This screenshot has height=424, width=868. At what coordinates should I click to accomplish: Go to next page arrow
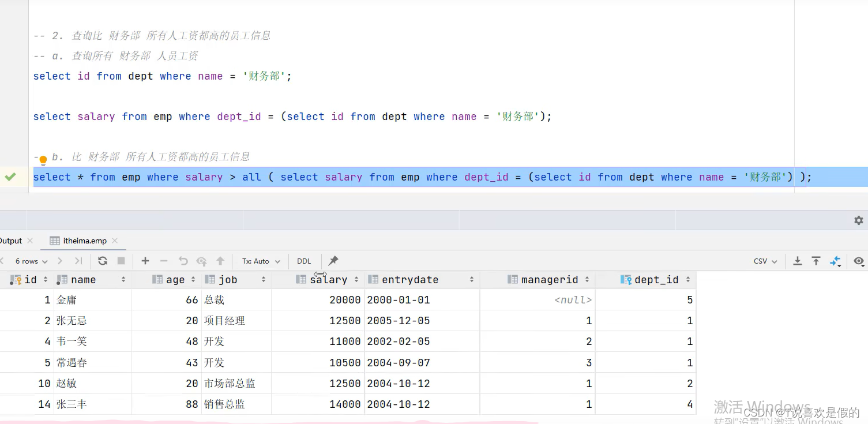point(60,261)
